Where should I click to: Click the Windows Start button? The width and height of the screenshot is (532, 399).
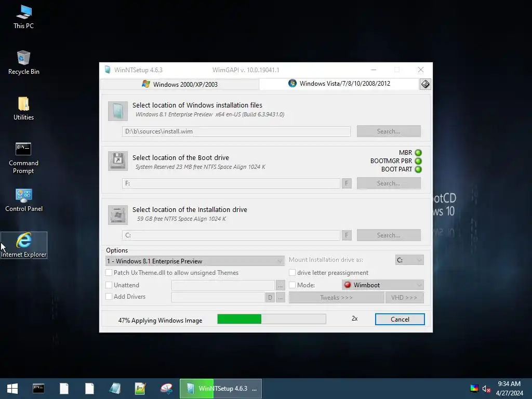[12, 389]
